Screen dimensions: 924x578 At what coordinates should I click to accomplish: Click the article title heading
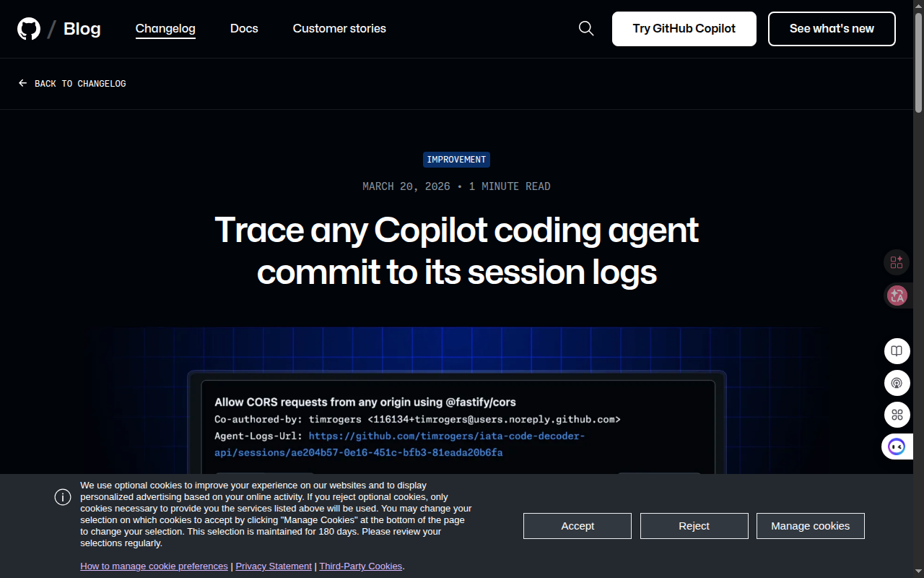tap(457, 251)
